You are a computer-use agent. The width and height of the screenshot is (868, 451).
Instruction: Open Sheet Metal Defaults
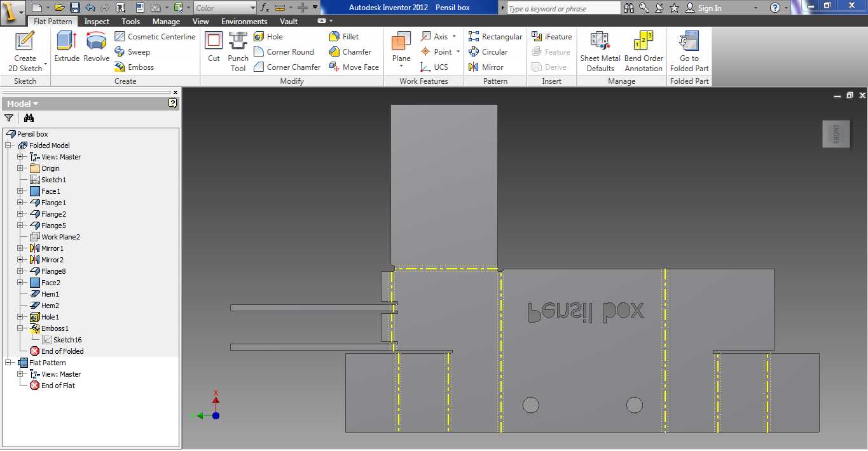click(x=600, y=51)
